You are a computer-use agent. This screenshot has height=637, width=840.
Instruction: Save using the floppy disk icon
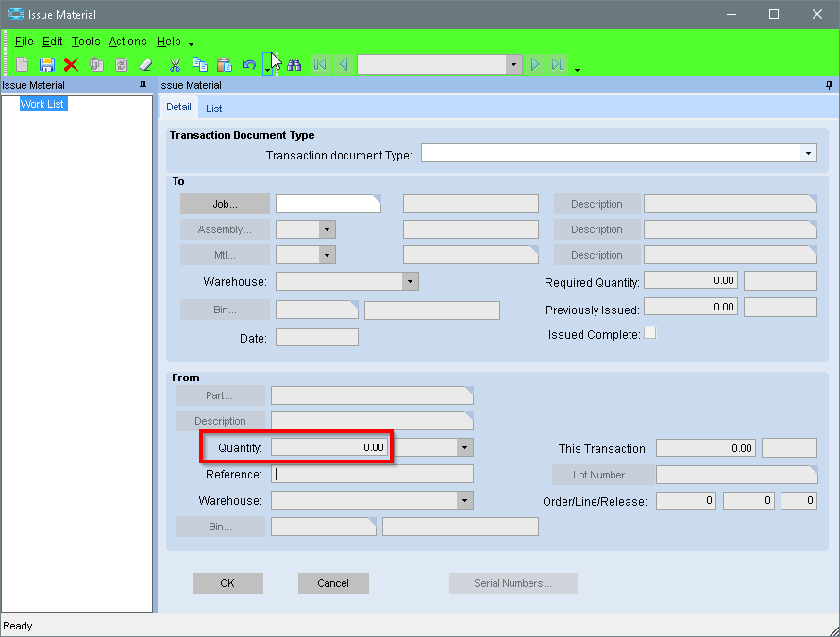47,65
